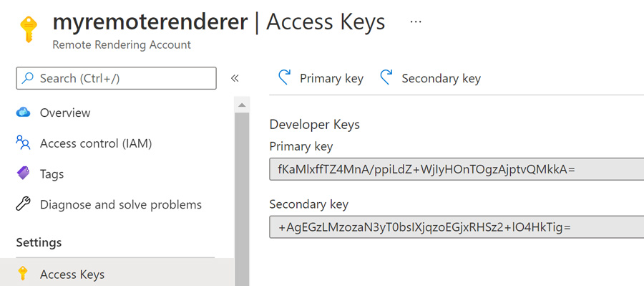
Task: Regenerate the Secondary key
Action: tap(430, 78)
